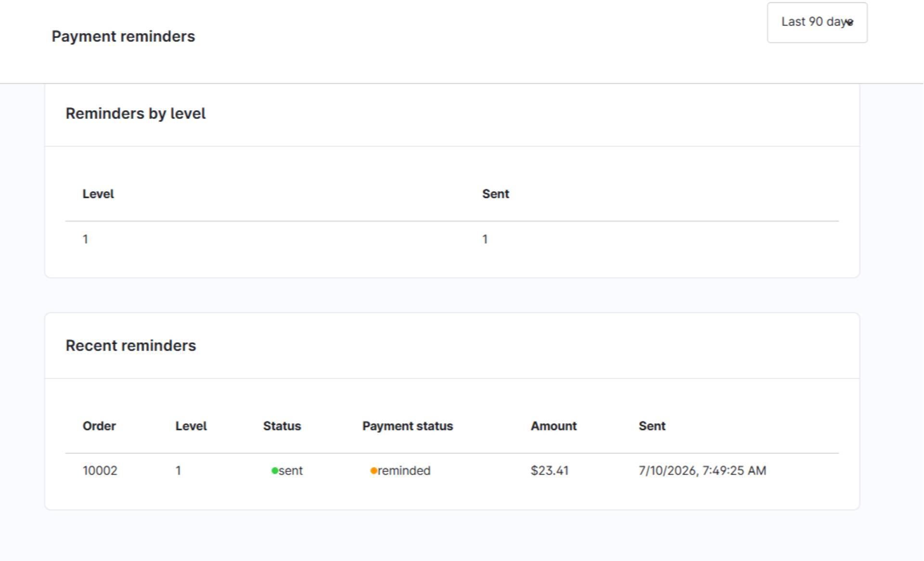Select the $23.41 amount cell
This screenshot has width=924, height=561.
coord(550,471)
